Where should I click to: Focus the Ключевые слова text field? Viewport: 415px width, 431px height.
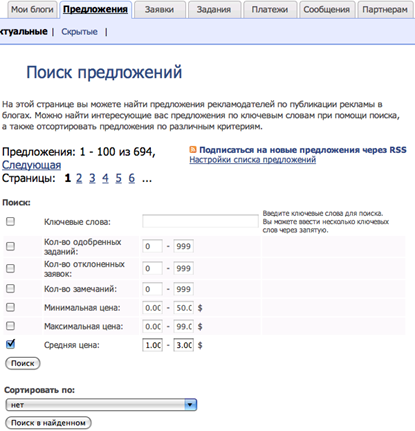coord(200,221)
